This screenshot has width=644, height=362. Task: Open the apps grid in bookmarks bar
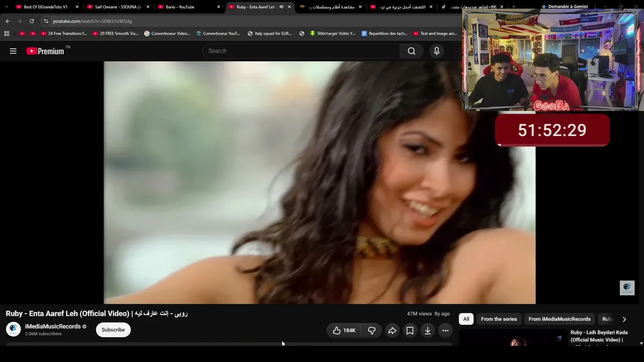[7, 34]
